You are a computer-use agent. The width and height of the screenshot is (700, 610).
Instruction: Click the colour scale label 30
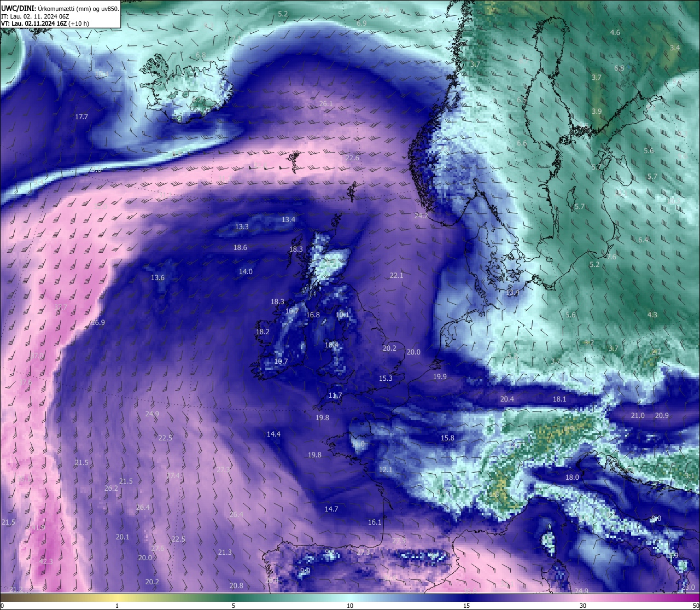(x=583, y=606)
